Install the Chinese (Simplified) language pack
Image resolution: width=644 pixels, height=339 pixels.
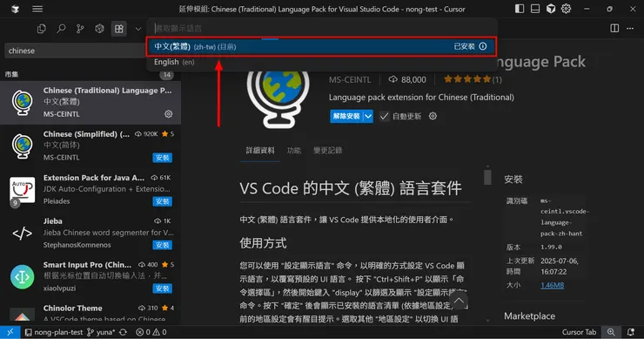coord(162,158)
